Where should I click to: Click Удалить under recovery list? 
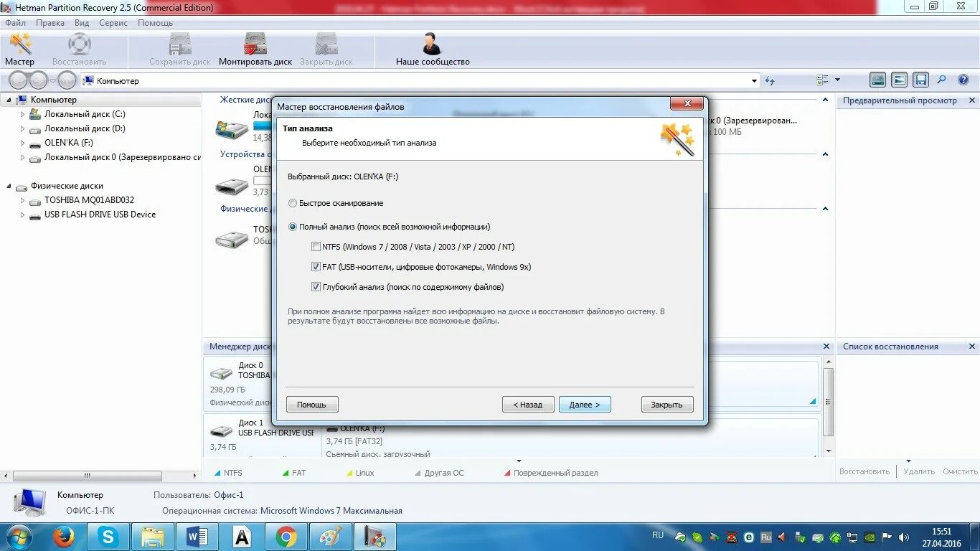click(919, 471)
